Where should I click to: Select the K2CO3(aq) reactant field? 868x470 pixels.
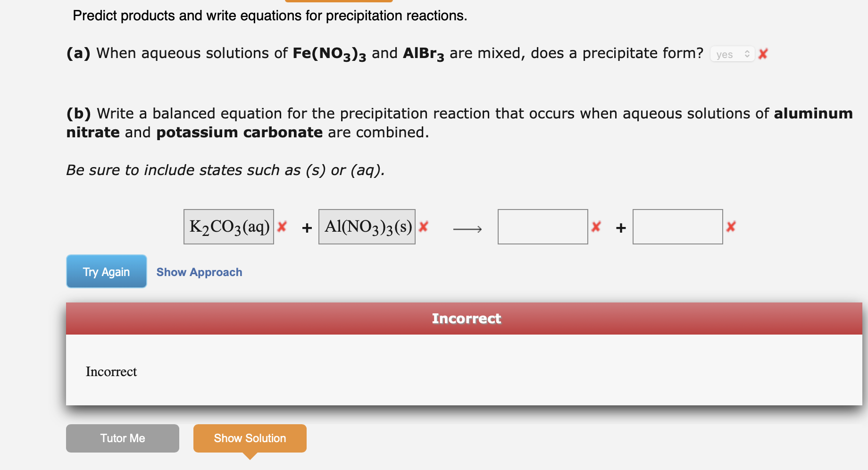[x=228, y=227]
